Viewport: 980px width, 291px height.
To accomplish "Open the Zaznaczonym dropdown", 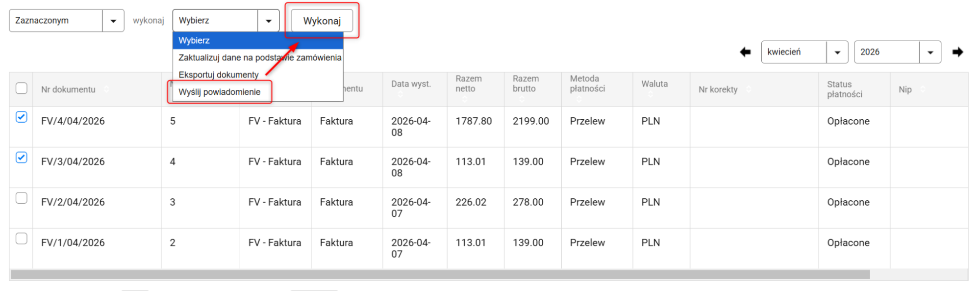I will pos(66,21).
